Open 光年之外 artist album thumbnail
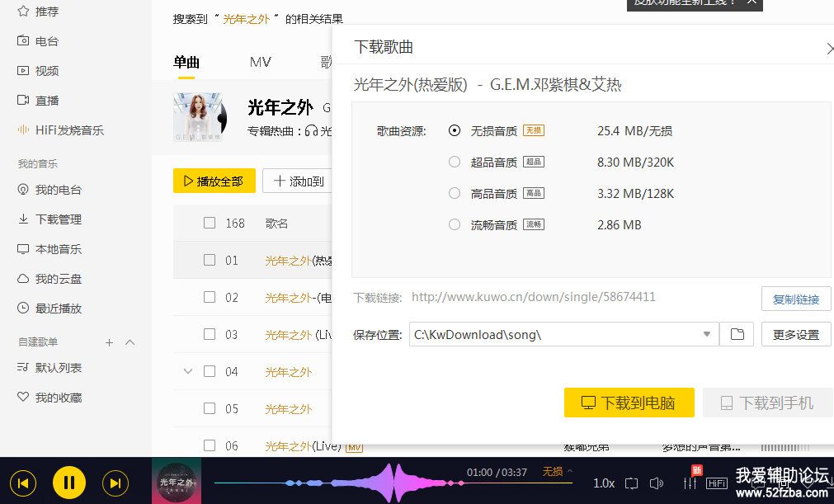 (x=197, y=117)
